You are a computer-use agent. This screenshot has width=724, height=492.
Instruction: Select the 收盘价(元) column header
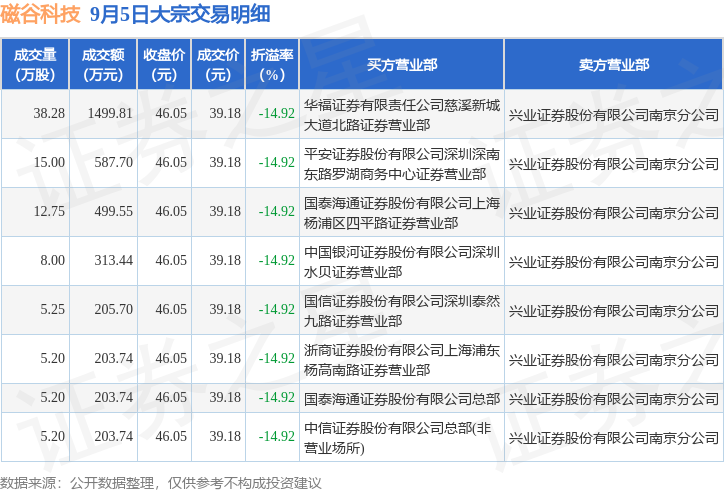164,65
